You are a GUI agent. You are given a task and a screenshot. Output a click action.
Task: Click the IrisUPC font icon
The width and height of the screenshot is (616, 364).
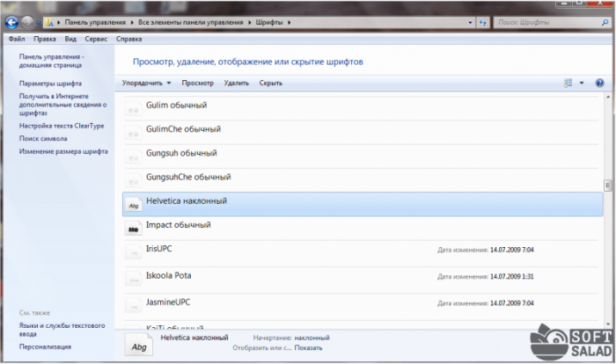coord(133,252)
